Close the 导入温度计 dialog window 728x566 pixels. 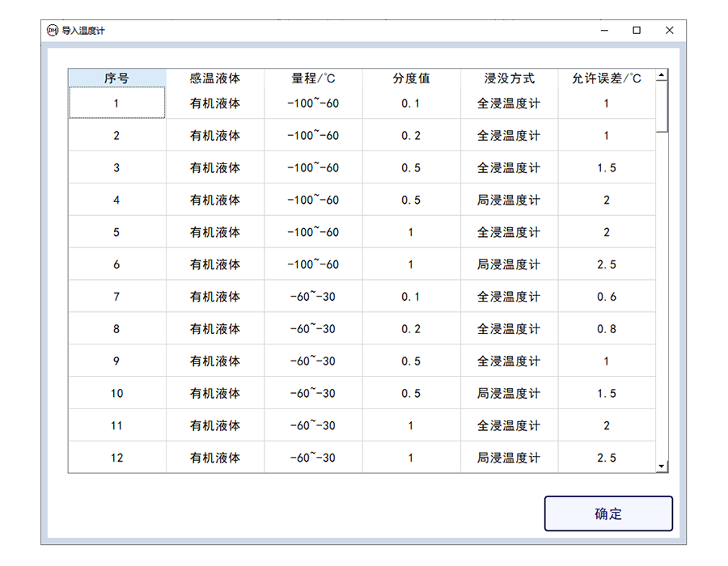click(669, 31)
